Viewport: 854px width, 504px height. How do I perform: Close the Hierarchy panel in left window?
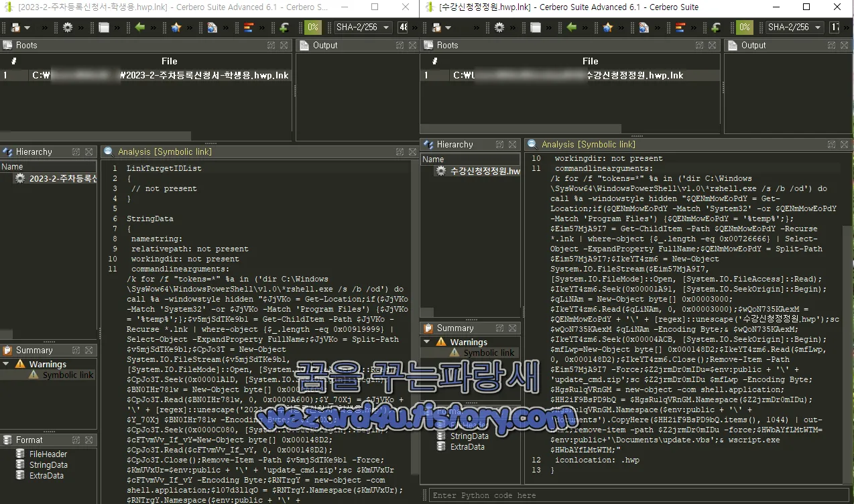(88, 152)
